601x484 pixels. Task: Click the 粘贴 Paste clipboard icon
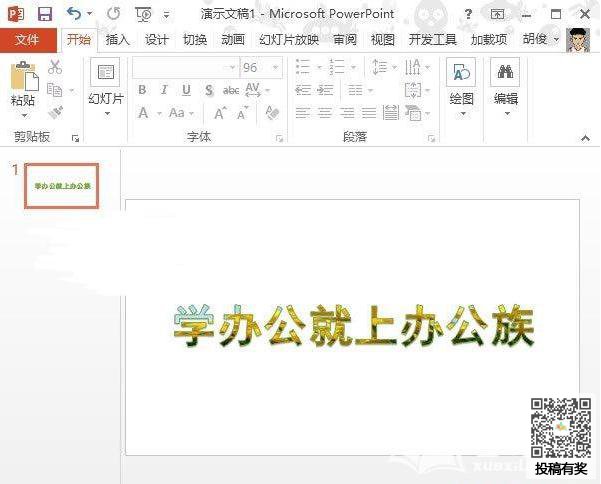(x=24, y=77)
